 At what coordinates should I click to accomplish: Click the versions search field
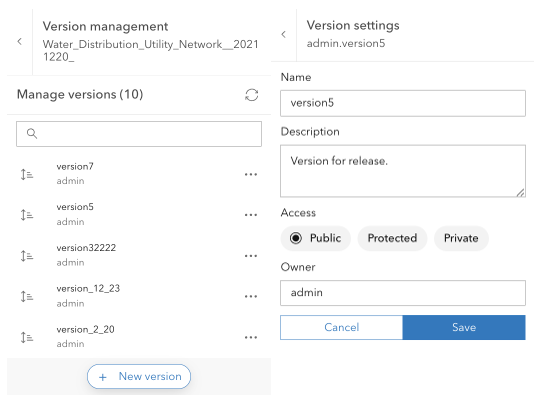coord(139,134)
